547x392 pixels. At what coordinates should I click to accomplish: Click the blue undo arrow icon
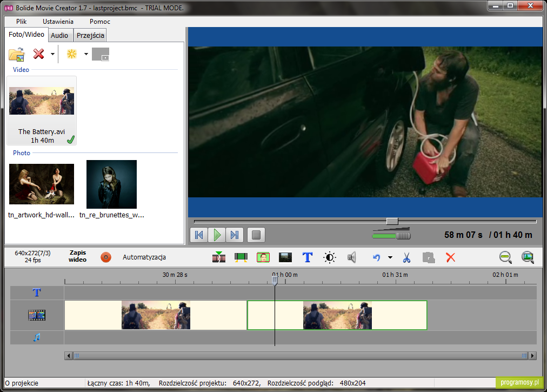pos(376,257)
